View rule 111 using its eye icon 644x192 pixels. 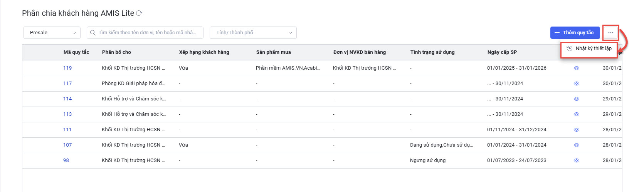click(577, 130)
